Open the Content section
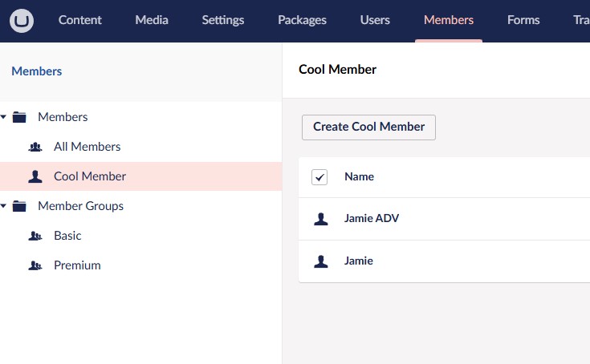The width and height of the screenshot is (590, 364). point(79,20)
